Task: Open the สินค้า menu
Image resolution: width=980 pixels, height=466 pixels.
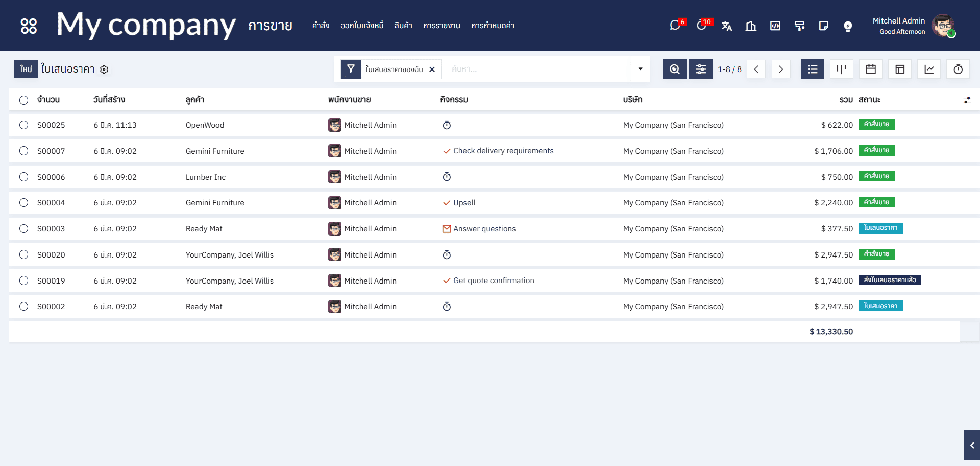Action: 403,26
